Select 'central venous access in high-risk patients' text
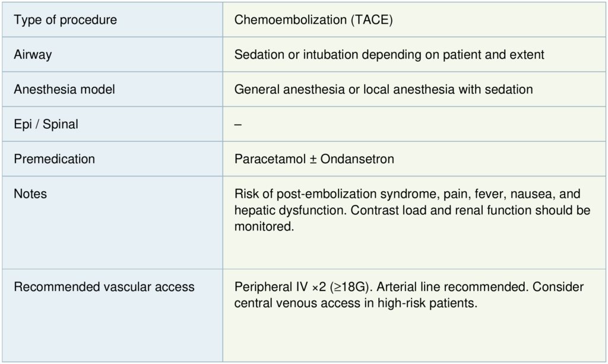The image size is (608, 364). click(x=356, y=303)
